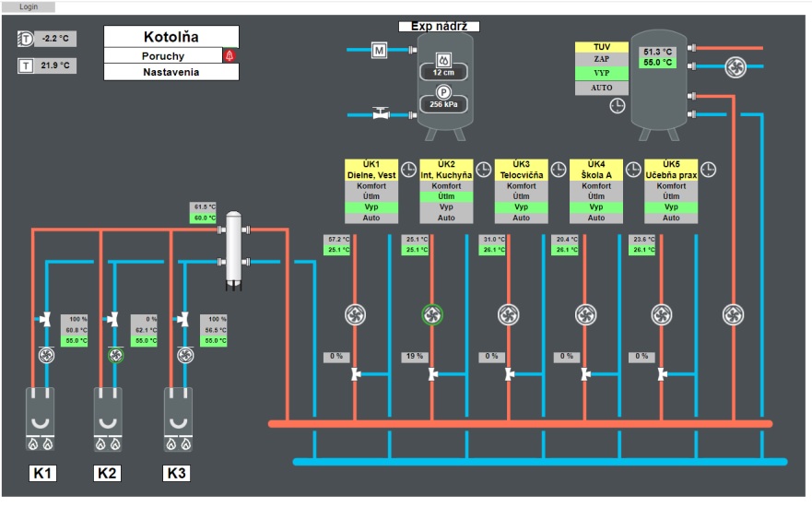Click the ÚK3 circuit pump icon

click(509, 315)
